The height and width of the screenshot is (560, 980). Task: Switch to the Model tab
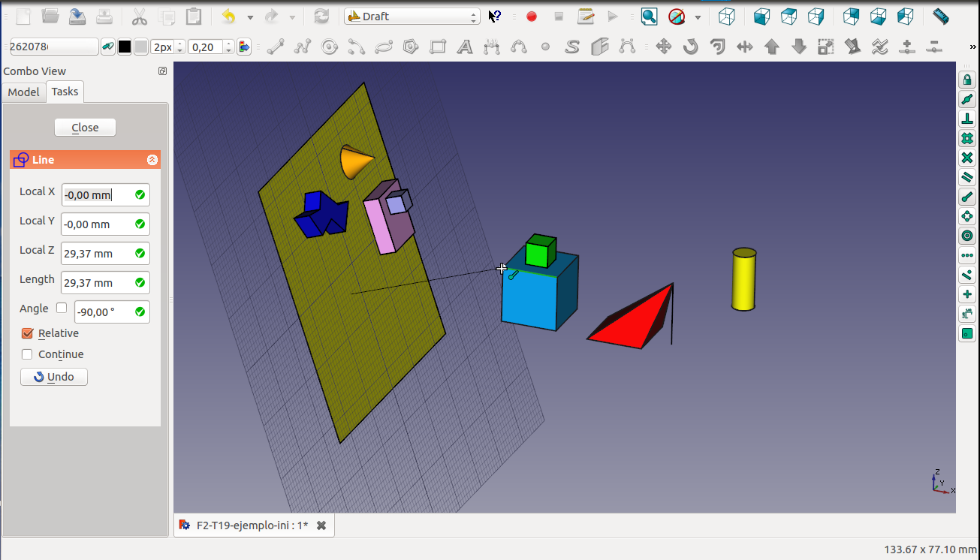pos(23,92)
